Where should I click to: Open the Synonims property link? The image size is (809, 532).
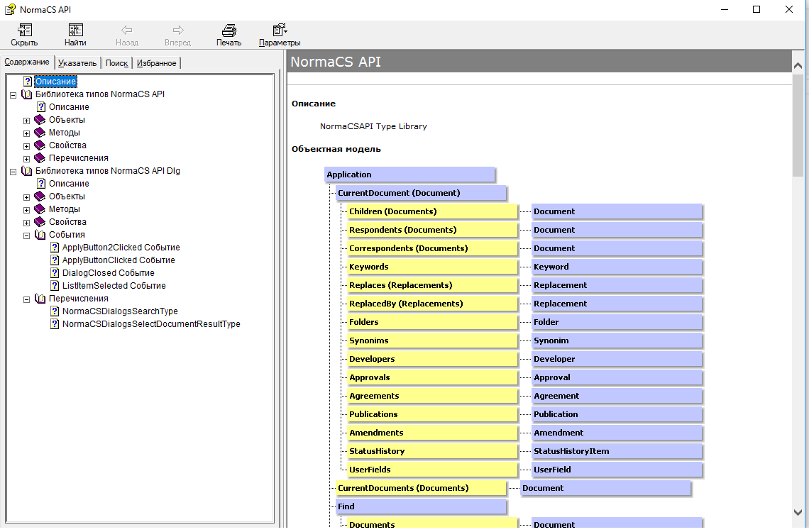432,340
